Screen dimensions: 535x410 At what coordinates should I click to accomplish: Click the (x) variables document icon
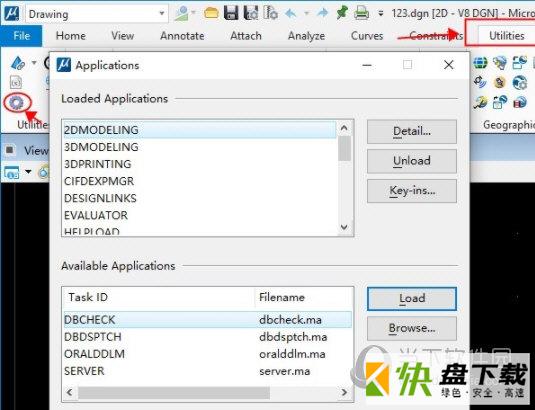(x=16, y=82)
